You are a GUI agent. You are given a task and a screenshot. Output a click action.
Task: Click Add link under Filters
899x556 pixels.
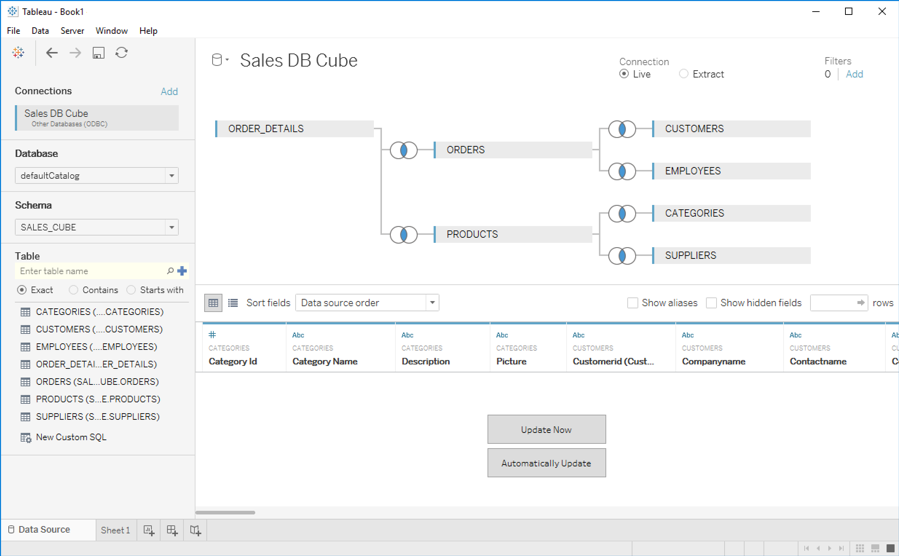pyautogui.click(x=854, y=74)
